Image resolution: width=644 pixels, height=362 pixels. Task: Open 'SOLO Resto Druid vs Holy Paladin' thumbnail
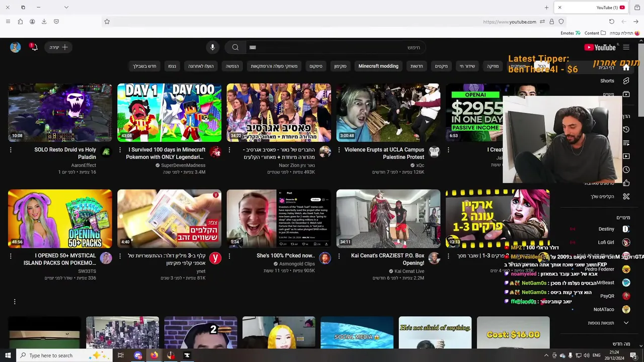[x=60, y=113]
